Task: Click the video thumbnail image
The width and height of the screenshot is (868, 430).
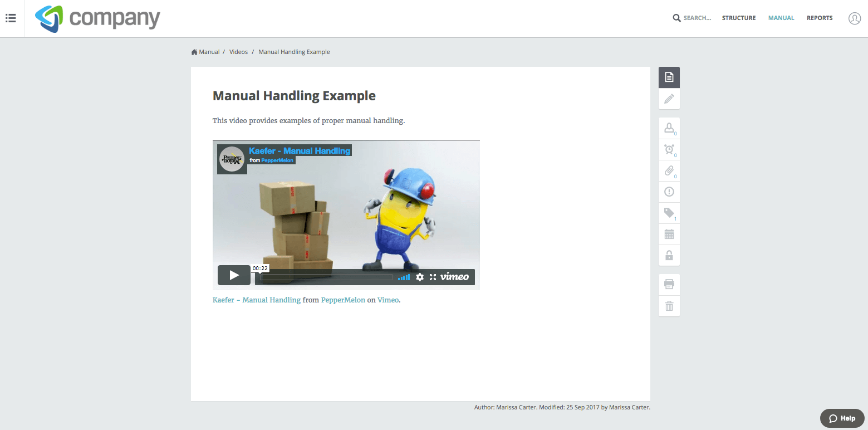Action: 346,214
